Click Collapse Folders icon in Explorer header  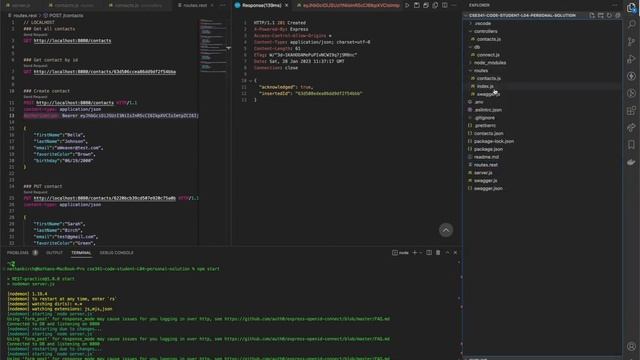pyautogui.click(x=618, y=16)
